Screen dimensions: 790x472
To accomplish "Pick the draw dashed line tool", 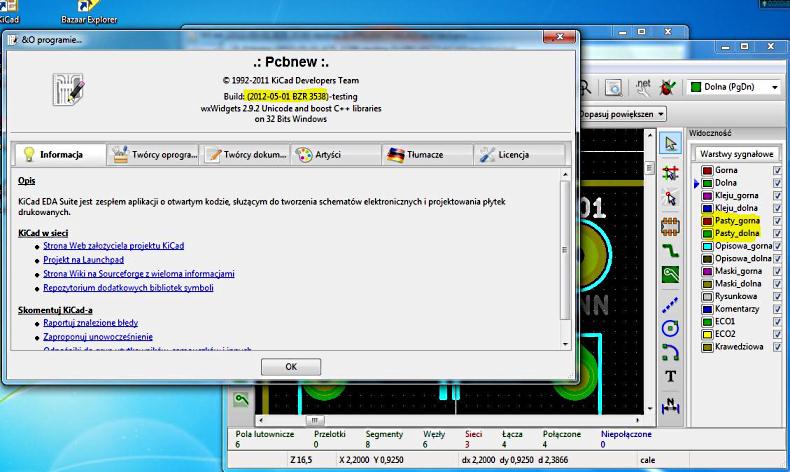I will click(670, 305).
